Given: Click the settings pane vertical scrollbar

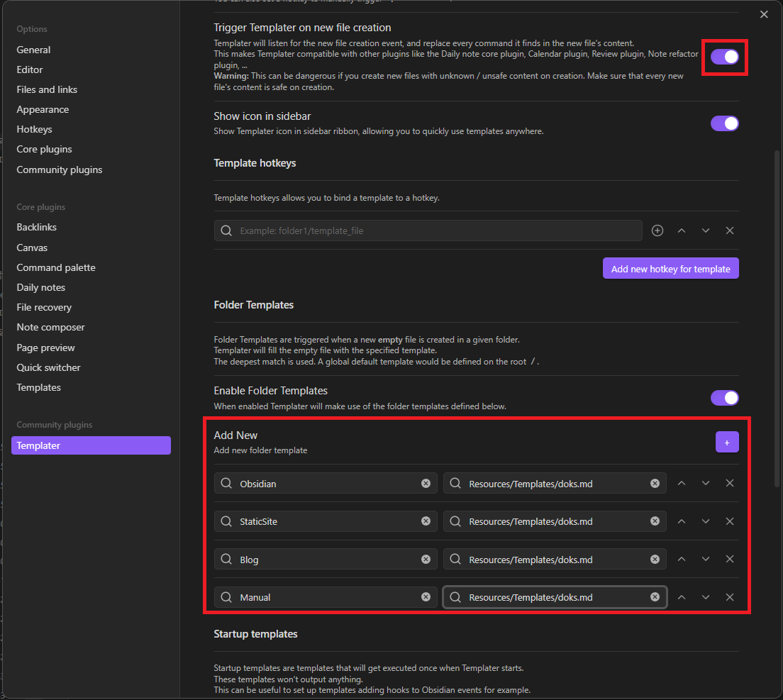Looking at the screenshot, I should [x=777, y=318].
